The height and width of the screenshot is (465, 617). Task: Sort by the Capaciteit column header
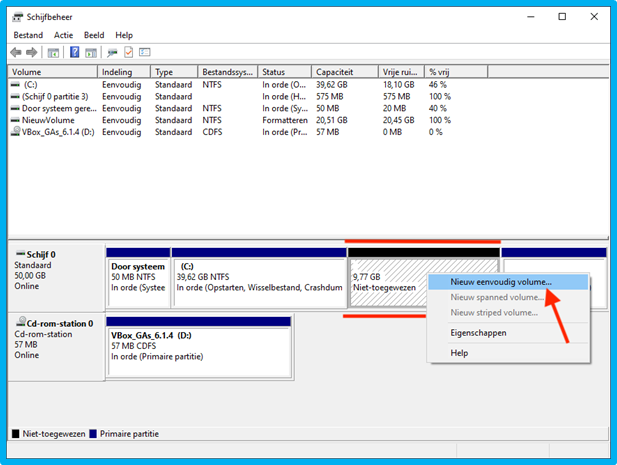tap(345, 72)
